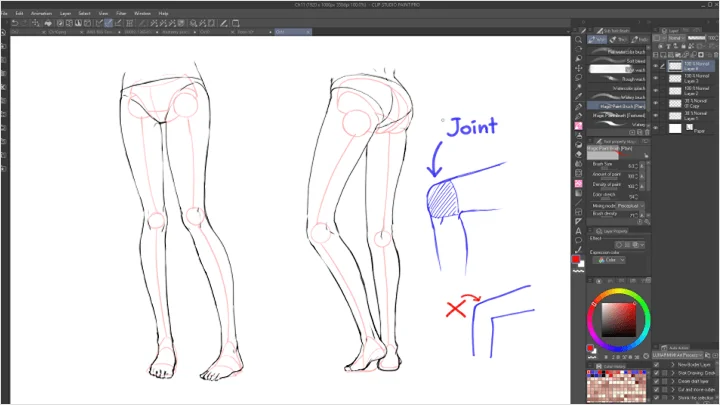The image size is (720, 405).
Task: Hide Layer 3 with its eye icon
Action: 656,79
